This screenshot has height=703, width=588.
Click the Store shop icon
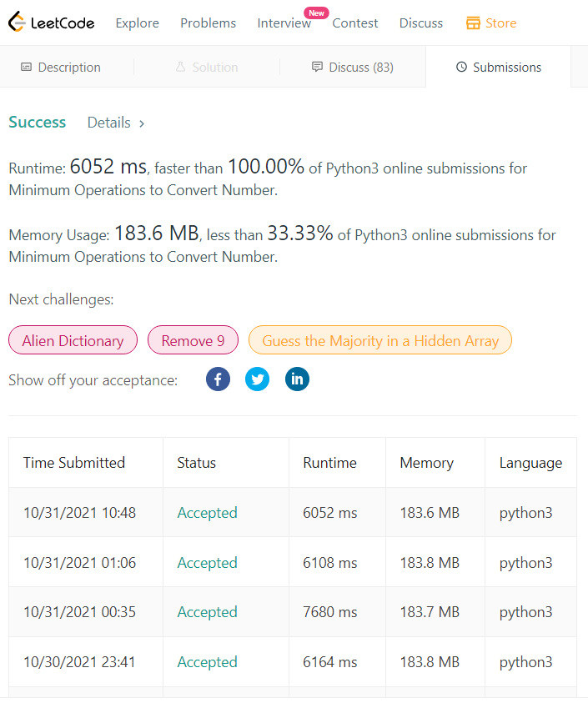point(473,23)
